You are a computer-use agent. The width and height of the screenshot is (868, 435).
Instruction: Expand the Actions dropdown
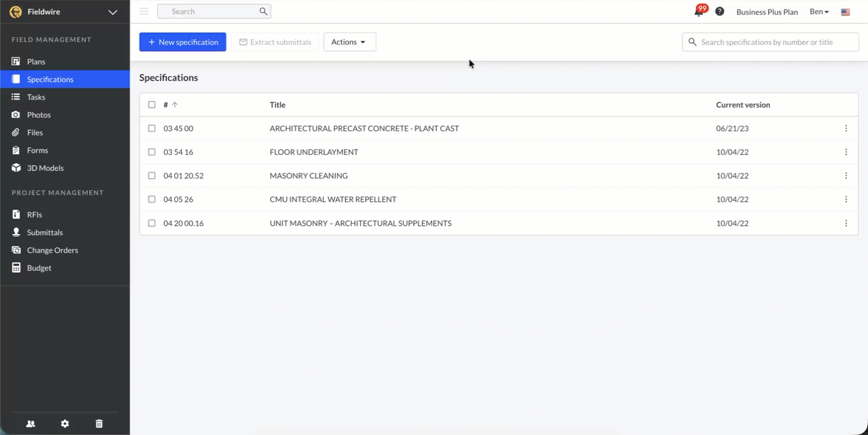[349, 42]
